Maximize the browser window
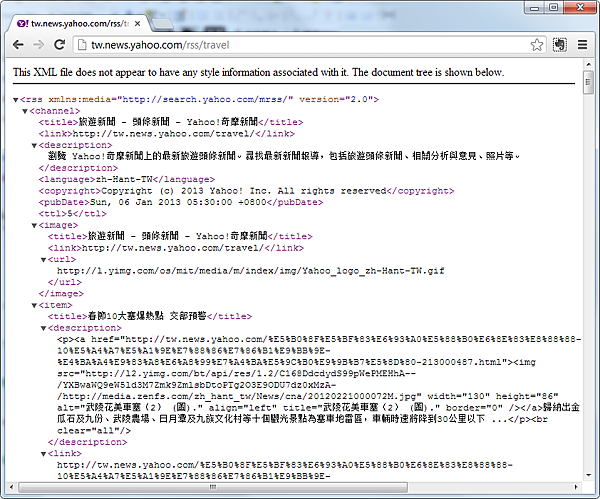 pos(553,7)
